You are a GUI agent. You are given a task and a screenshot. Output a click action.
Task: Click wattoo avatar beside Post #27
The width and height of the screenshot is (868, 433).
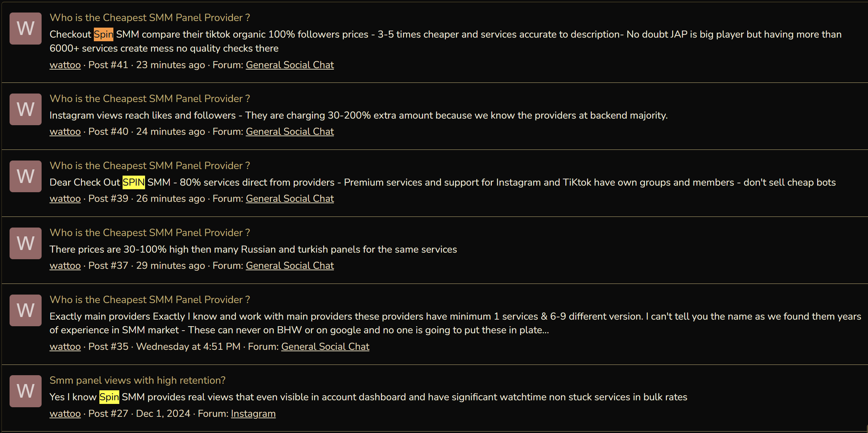pyautogui.click(x=25, y=391)
